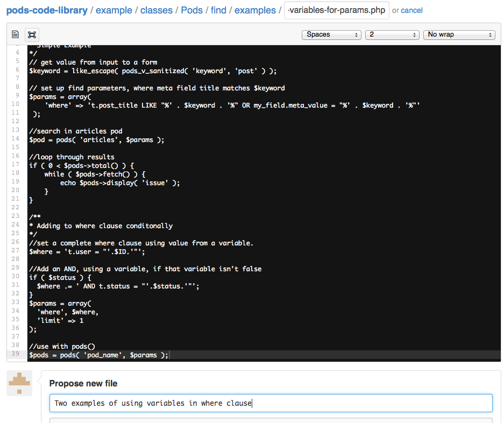The height and width of the screenshot is (423, 504).
Task: Click the "//search in articles pod" comment
Action: (75, 131)
